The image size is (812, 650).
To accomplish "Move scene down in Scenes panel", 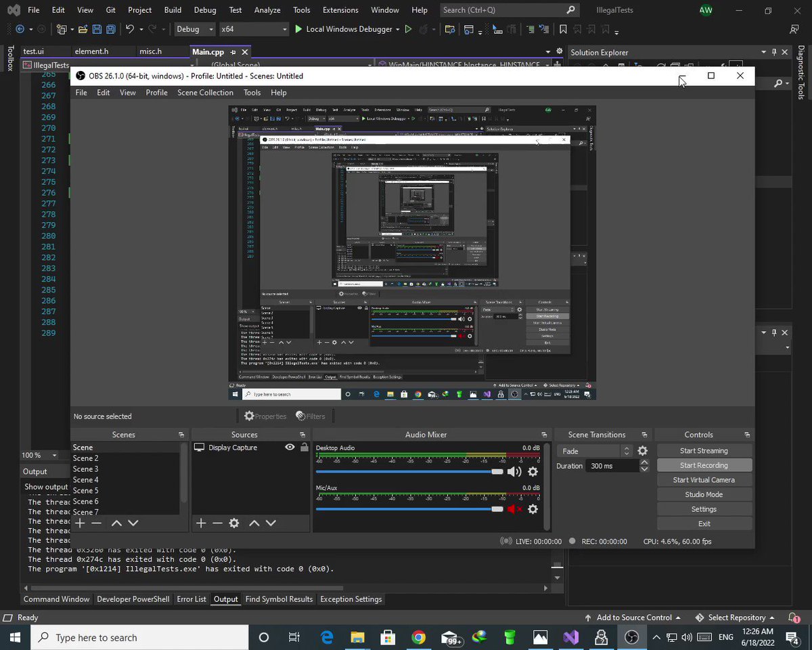I will tap(133, 523).
